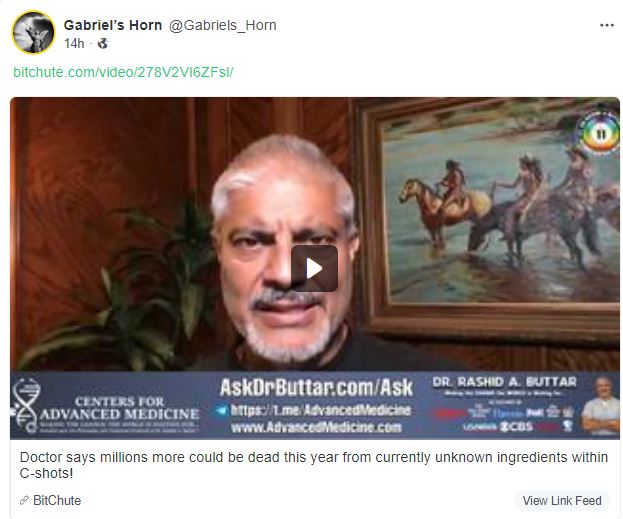
Task: Click the Gabriel's Horn display name
Action: coord(113,25)
